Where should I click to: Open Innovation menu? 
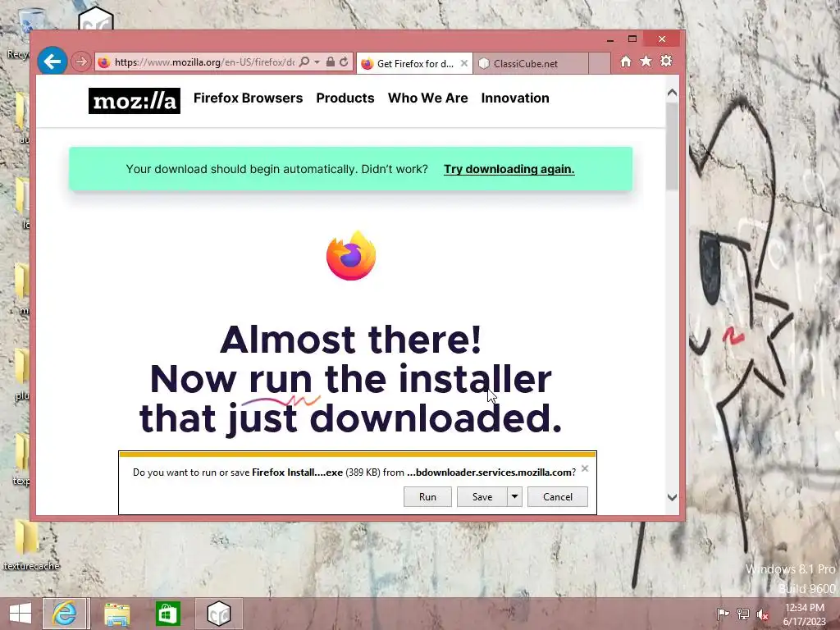click(515, 98)
